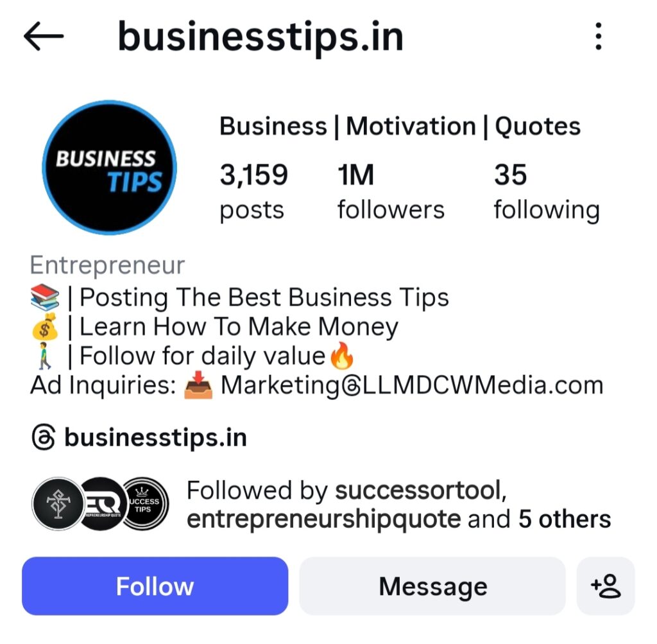The height and width of the screenshot is (644, 657).
Task: View the 5 others mutual followers
Action: (565, 519)
